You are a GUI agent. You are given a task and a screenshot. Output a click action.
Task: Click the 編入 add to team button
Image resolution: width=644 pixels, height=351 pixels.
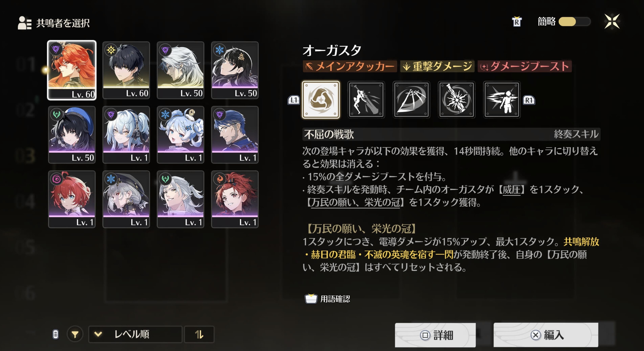546,335
